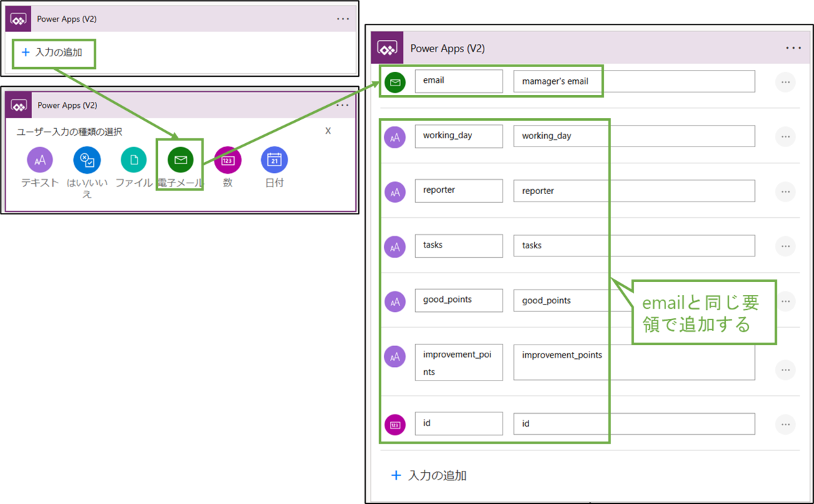Click 入力の追加 in the top-left Power Apps card

pos(53,52)
